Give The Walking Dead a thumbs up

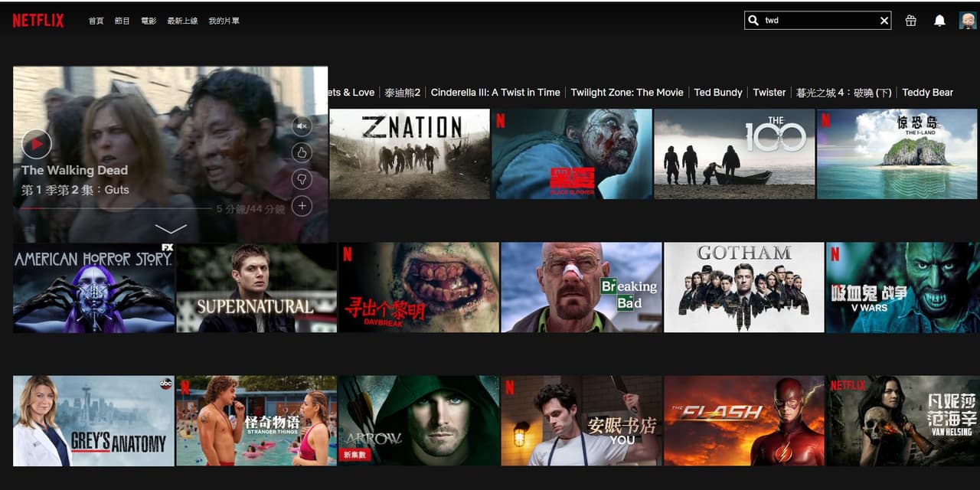(302, 152)
